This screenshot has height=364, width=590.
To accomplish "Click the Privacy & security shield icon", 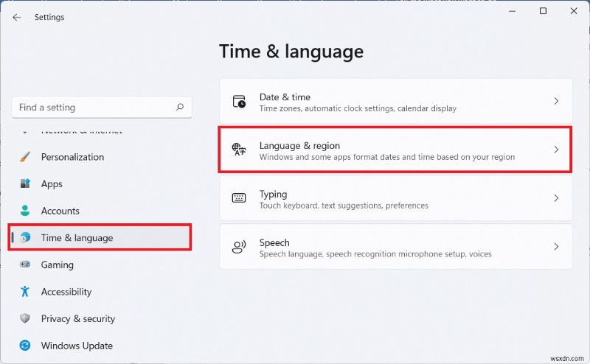I will pos(25,318).
